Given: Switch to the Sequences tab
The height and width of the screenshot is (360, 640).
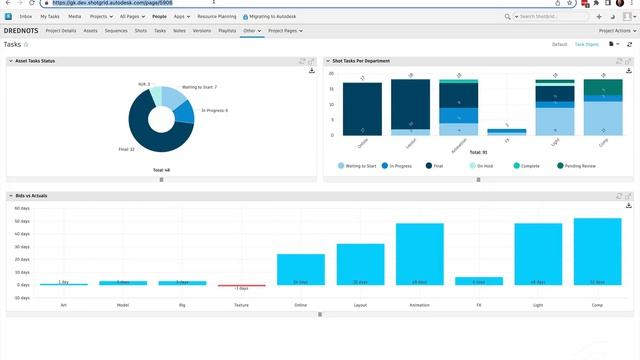Looking at the screenshot, I should pos(116,31).
